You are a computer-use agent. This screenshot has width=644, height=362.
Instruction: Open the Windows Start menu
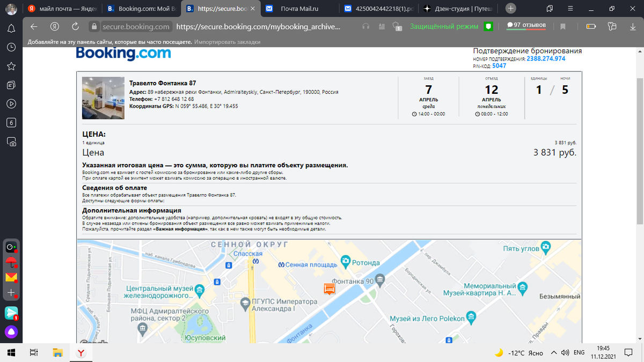pyautogui.click(x=11, y=353)
